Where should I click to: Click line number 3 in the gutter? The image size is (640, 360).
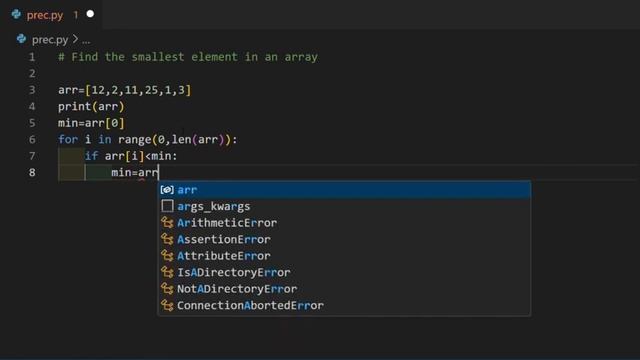pyautogui.click(x=32, y=90)
